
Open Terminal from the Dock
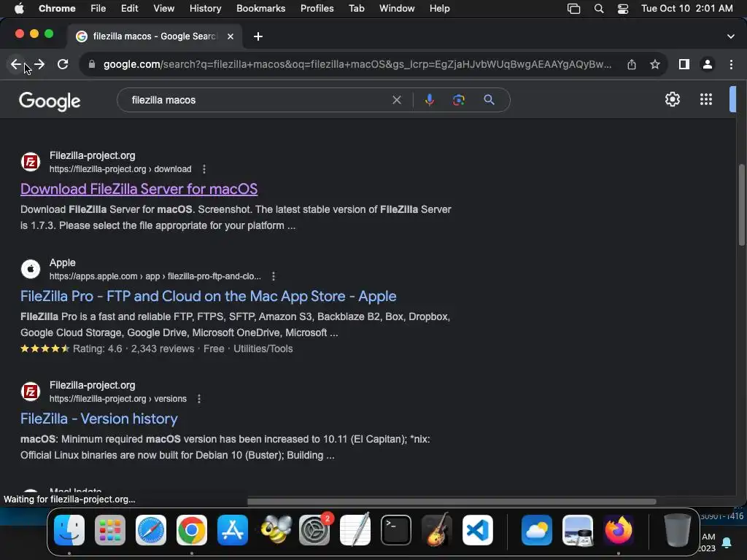tap(396, 530)
